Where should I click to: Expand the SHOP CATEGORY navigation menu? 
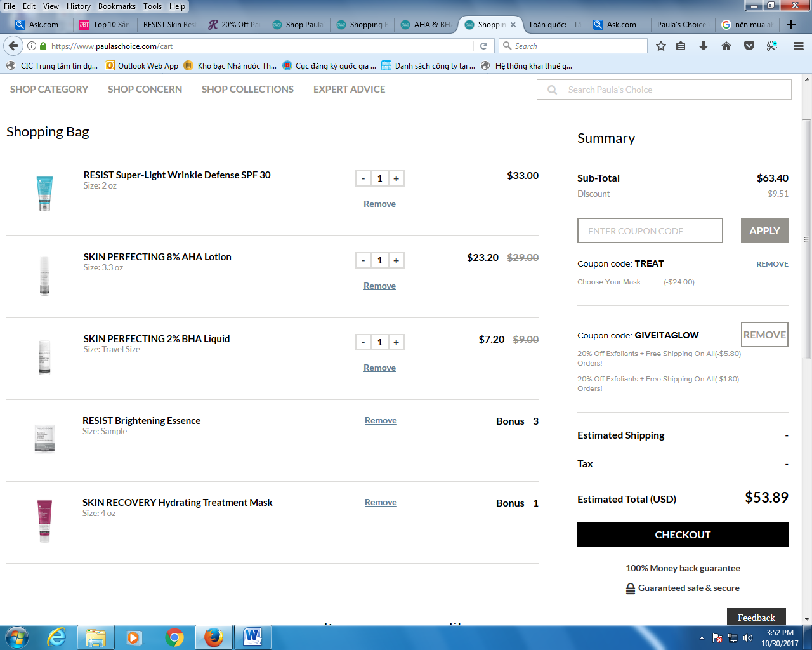(x=49, y=90)
